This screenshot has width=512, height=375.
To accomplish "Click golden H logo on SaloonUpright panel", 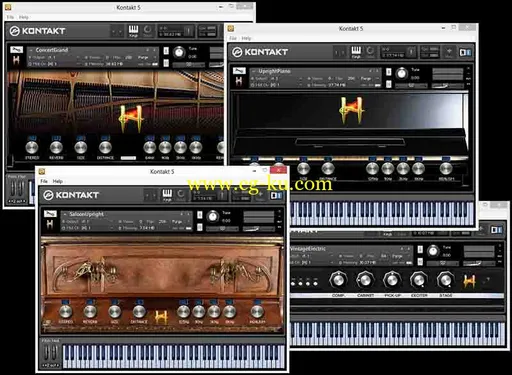I will 161,317.
